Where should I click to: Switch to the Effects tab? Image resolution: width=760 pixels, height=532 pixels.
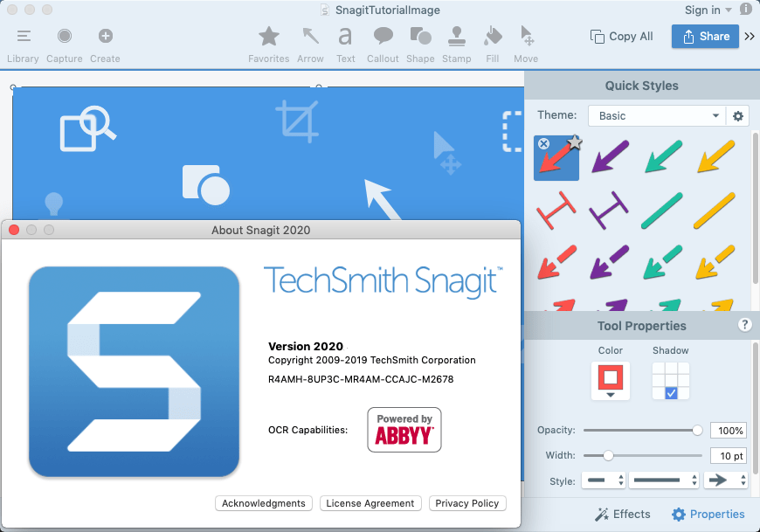(x=622, y=514)
